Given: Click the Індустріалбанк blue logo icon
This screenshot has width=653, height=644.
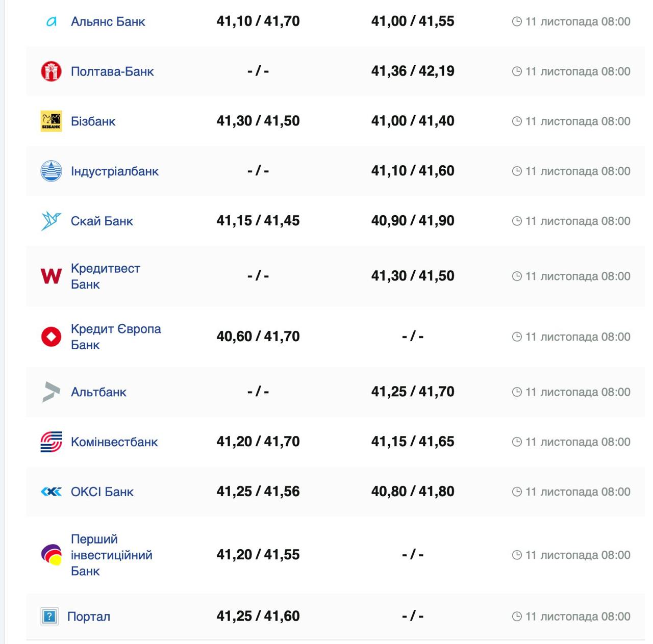Looking at the screenshot, I should click(51, 171).
